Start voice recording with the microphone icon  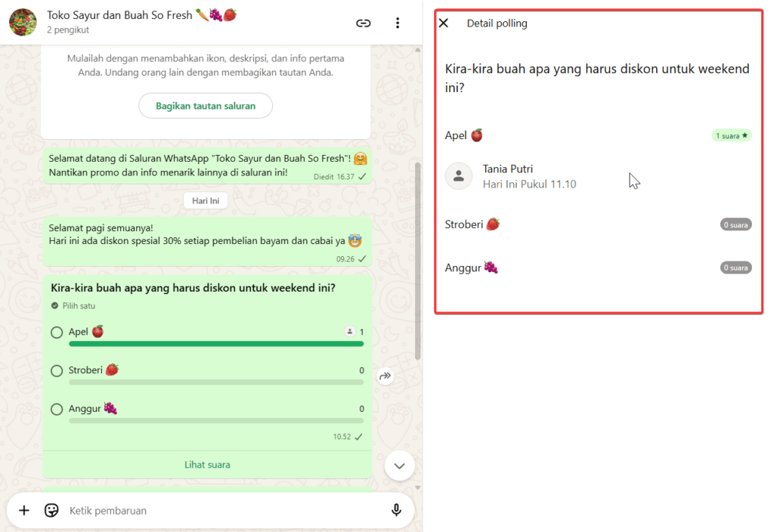396,510
